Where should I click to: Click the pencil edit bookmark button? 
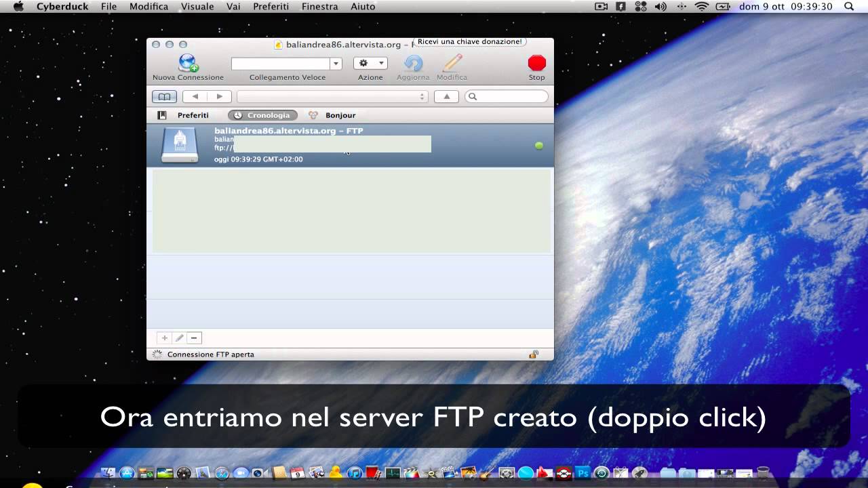tap(179, 338)
